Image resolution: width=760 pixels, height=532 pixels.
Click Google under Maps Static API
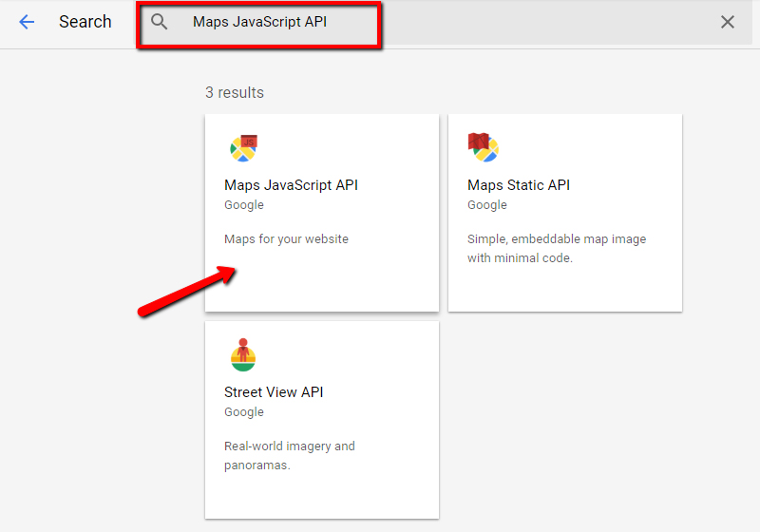pos(487,205)
